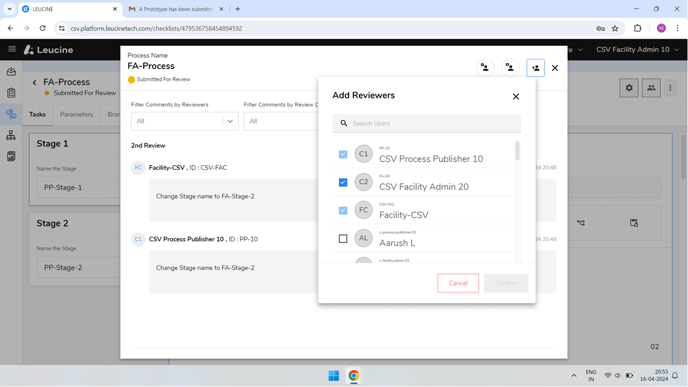The height and width of the screenshot is (387, 688).
Task: Click C2 avatar of CSV Facility Admin 20
Action: (363, 182)
